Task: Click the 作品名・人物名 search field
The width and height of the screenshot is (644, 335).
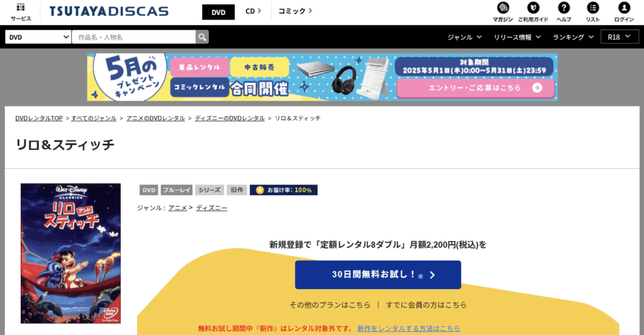Action: (x=134, y=37)
